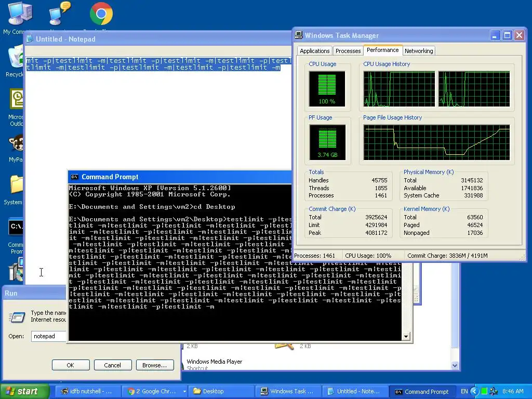Click the Notepad selected text area
Viewport: 532px width, 399px height.
(x=158, y=64)
